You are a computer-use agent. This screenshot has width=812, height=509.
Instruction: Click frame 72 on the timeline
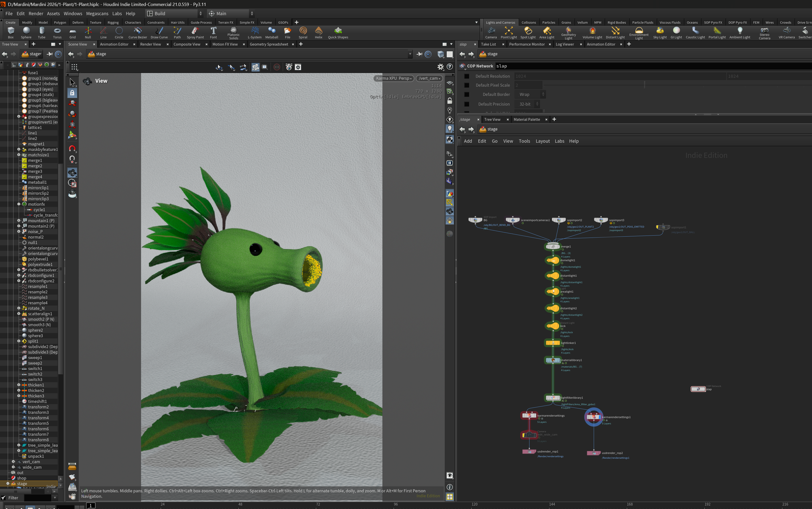coord(318,504)
